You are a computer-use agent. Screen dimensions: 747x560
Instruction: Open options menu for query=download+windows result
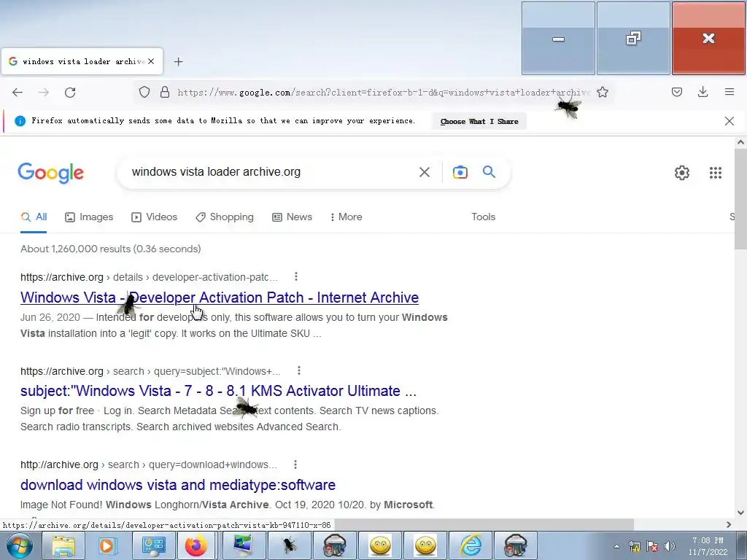295,464
